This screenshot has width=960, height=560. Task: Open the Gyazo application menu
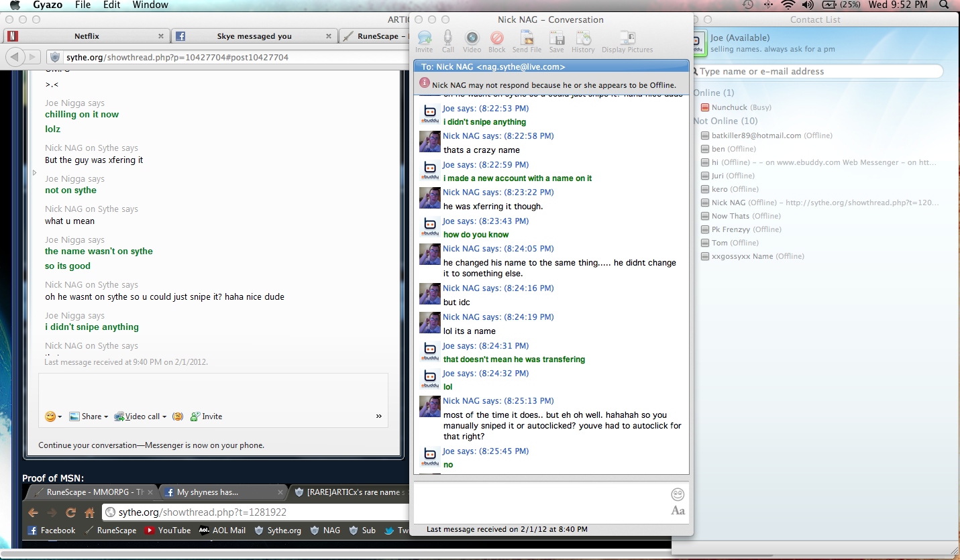pyautogui.click(x=48, y=5)
